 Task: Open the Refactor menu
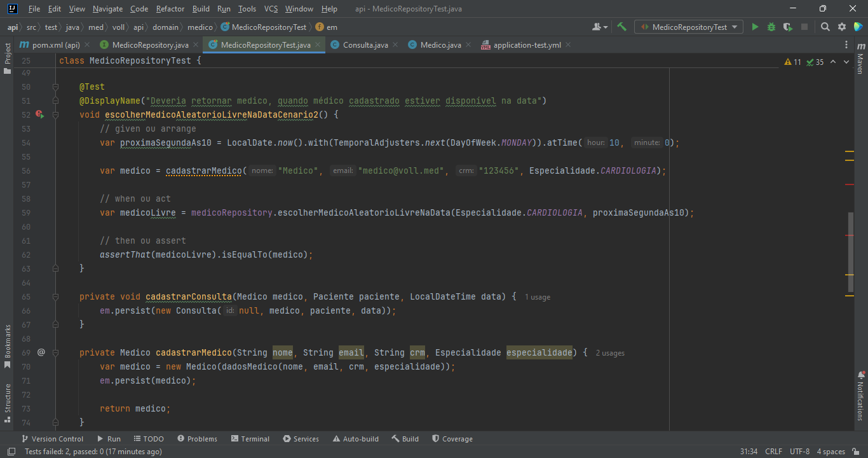click(x=170, y=9)
